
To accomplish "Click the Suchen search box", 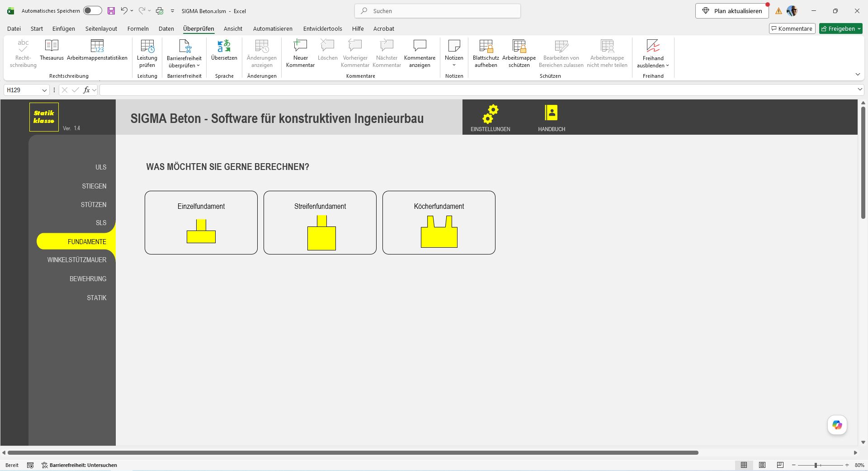I will (438, 11).
